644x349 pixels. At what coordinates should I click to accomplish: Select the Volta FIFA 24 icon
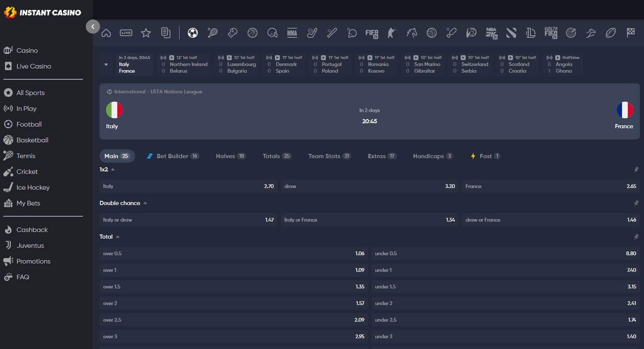551,33
